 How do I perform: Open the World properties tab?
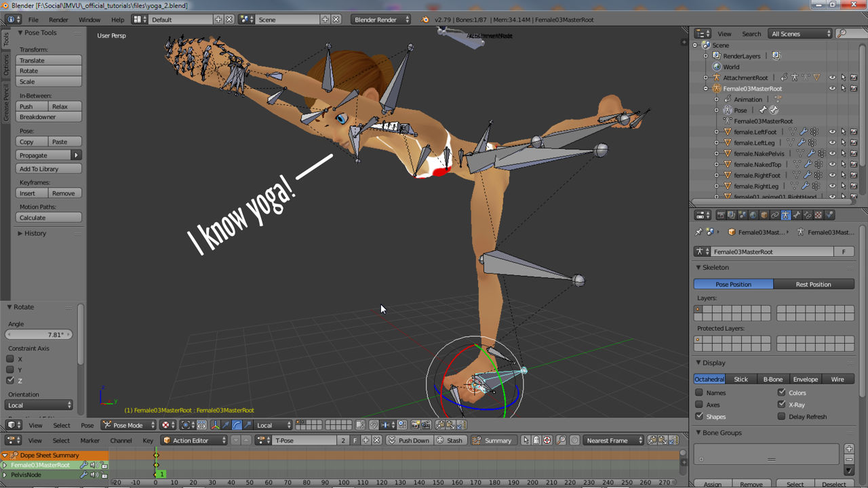(x=753, y=215)
